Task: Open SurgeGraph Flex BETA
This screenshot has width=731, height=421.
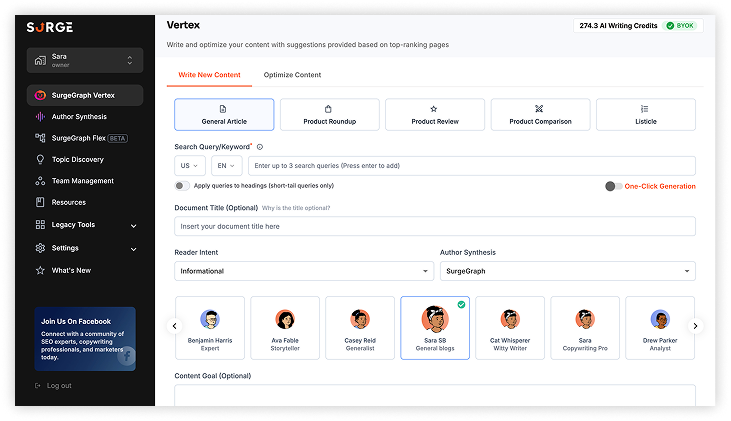Action: point(85,138)
